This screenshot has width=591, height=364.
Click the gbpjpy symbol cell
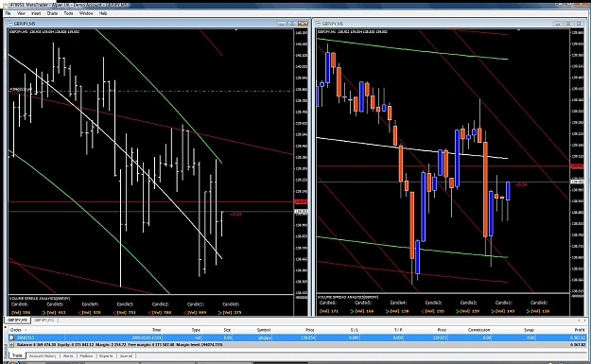click(x=264, y=338)
